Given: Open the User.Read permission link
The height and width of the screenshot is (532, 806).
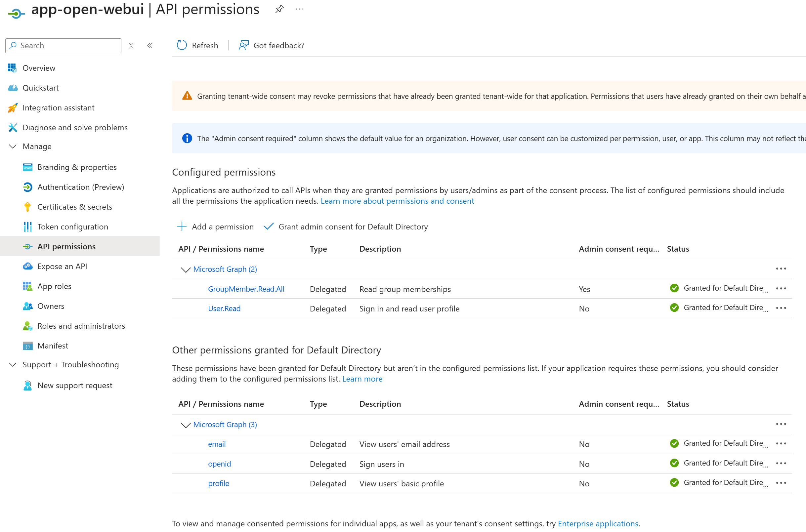Looking at the screenshot, I should [x=224, y=308].
